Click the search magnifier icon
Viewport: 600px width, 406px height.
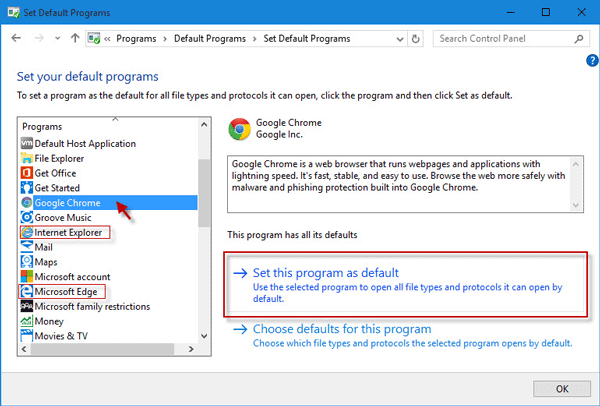coord(579,39)
